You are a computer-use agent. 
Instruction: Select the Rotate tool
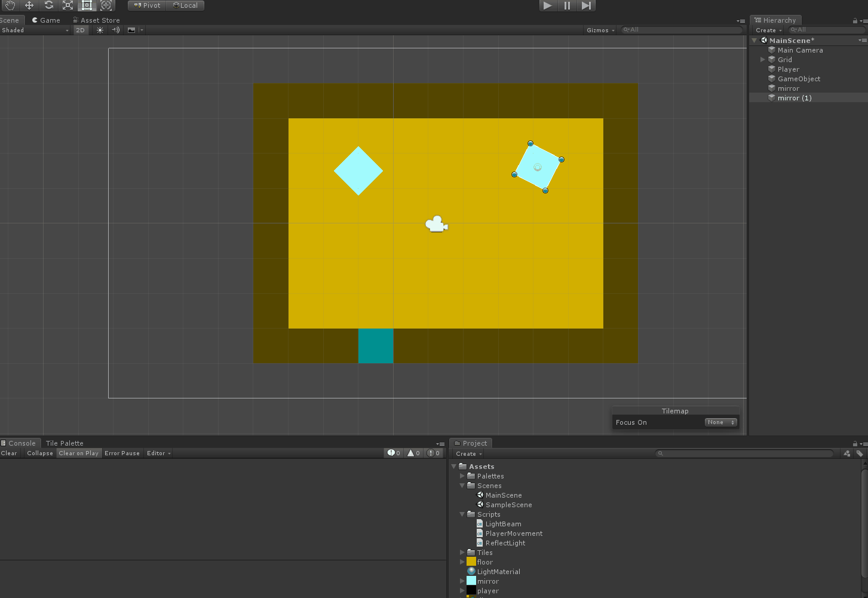pos(48,5)
